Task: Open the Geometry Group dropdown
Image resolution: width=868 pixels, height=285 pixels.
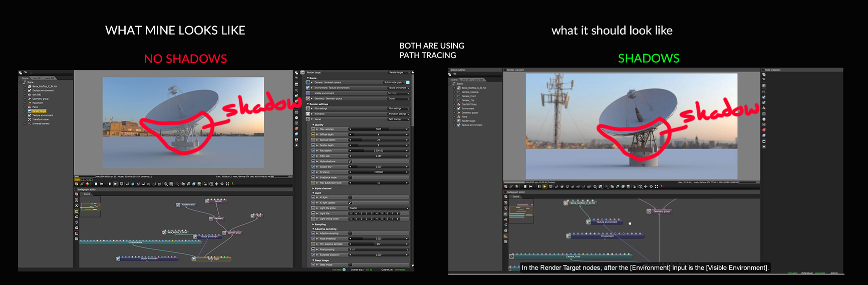Action: pyautogui.click(x=399, y=98)
